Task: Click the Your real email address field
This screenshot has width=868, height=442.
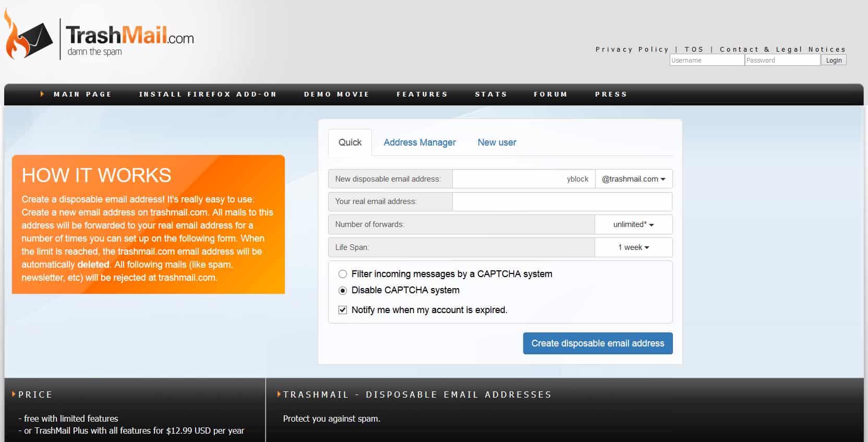Action: [x=562, y=201]
